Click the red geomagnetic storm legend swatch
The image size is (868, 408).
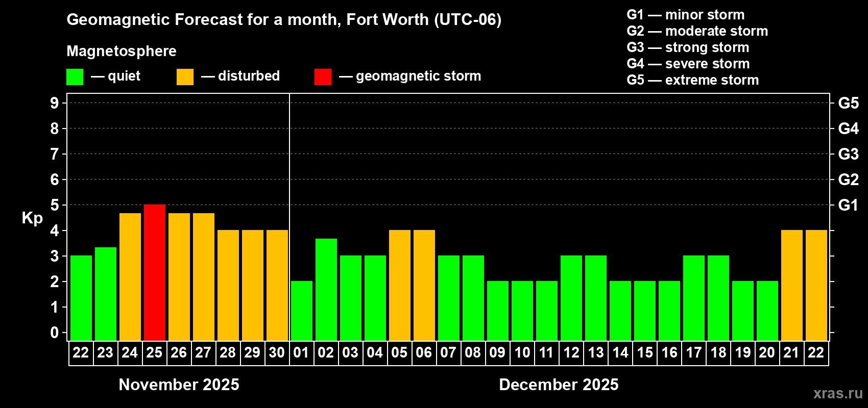click(x=323, y=76)
